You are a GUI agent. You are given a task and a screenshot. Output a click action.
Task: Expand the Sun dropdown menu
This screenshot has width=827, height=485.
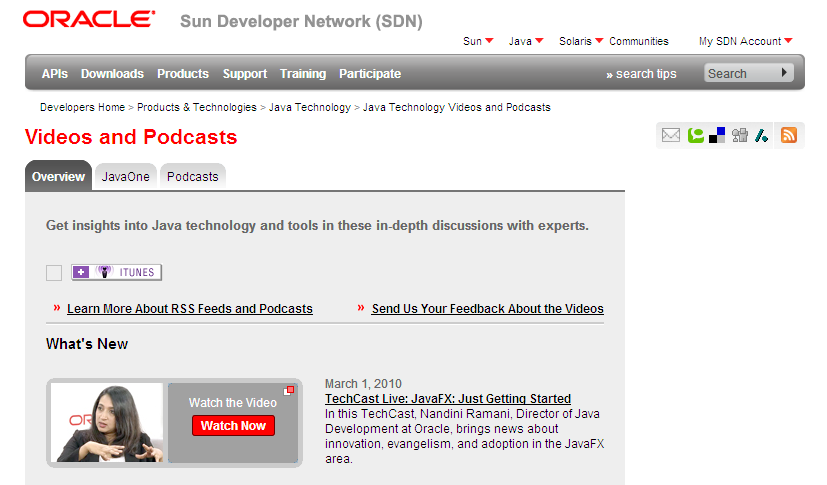(x=478, y=41)
